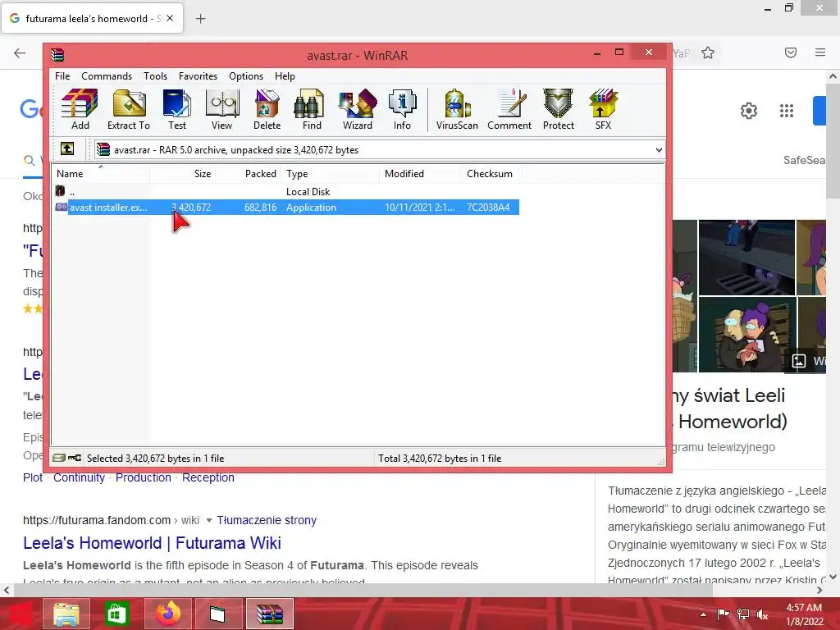Open the Options menu

pyautogui.click(x=246, y=76)
